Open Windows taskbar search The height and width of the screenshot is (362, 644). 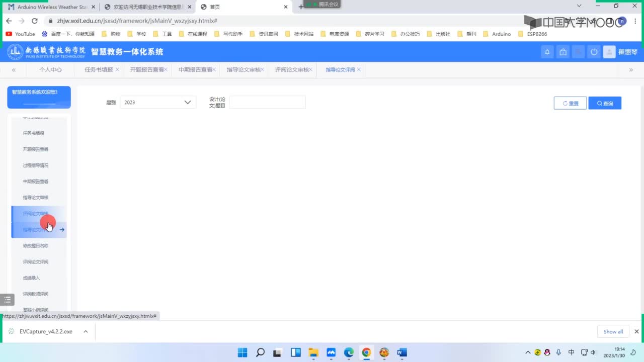[x=260, y=352]
